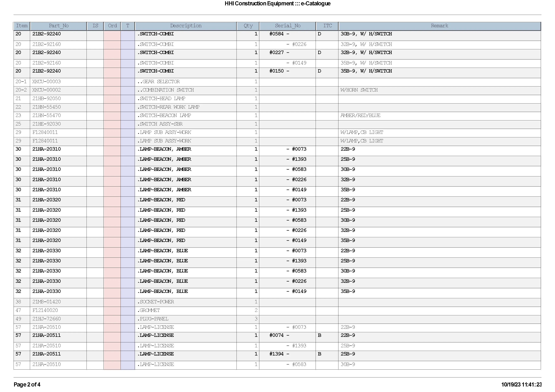Viewport: 555px width, 392px height.
Task: Select part number 21HE-92030
Action: [46, 124]
